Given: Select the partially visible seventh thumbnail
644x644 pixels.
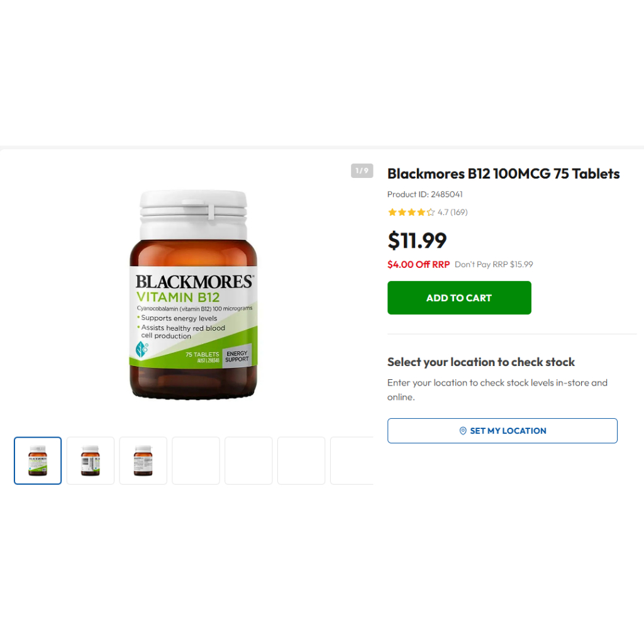Looking at the screenshot, I should 352,460.
